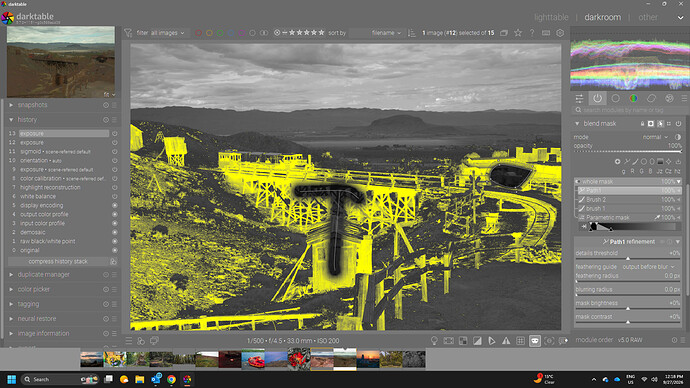Show only active modules
The width and height of the screenshot is (690, 388).
[x=597, y=99]
